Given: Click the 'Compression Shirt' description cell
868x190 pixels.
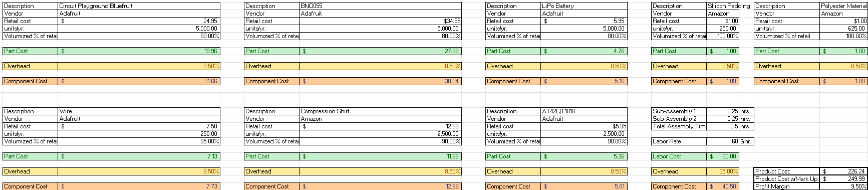Looking at the screenshot, I should pyautogui.click(x=380, y=111).
